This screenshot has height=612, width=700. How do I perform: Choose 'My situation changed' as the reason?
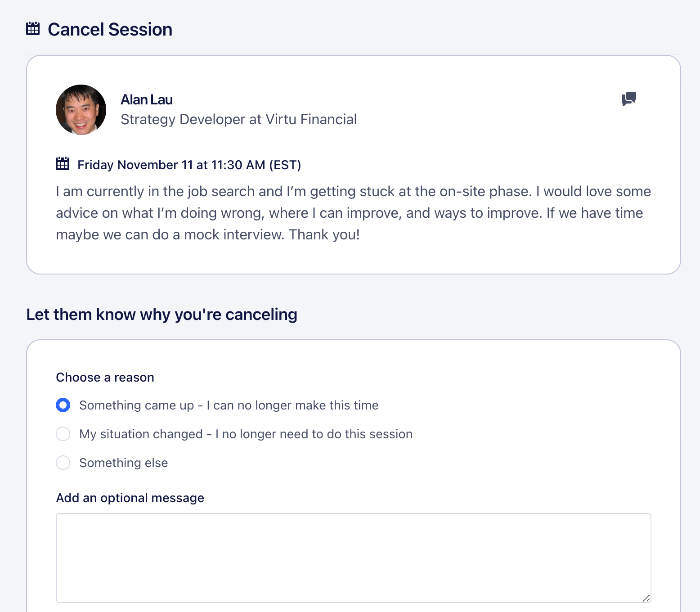click(63, 434)
